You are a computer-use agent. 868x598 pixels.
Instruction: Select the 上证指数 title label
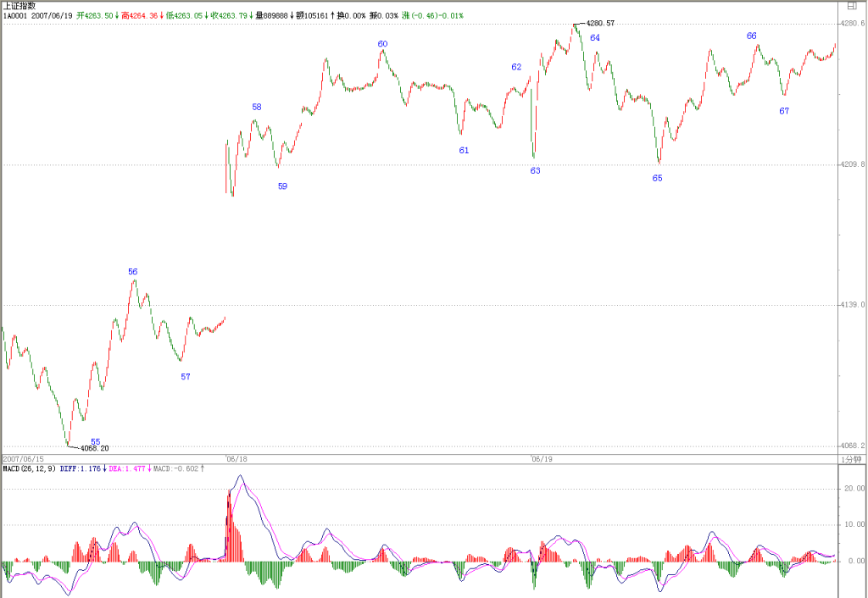click(19, 6)
